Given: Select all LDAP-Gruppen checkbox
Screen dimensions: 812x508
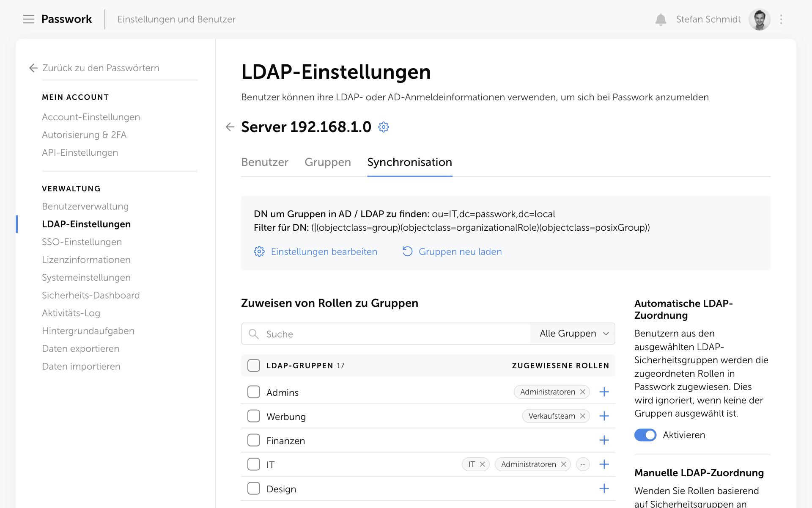Looking at the screenshot, I should pos(254,365).
